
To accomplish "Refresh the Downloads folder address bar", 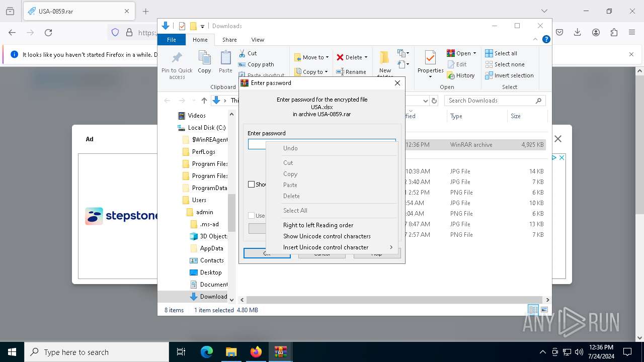I will pyautogui.click(x=435, y=101).
